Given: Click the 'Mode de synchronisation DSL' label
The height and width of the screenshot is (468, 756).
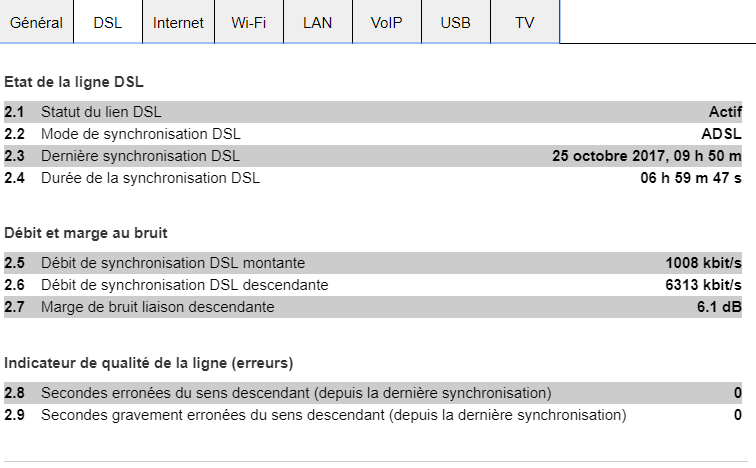Looking at the screenshot, I should click(141, 134).
